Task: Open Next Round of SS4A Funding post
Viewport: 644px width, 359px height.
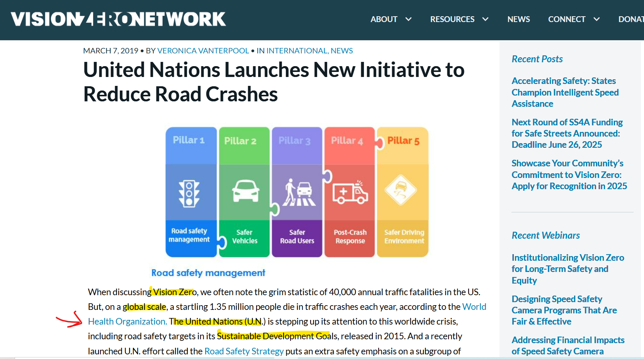Action: pos(567,133)
